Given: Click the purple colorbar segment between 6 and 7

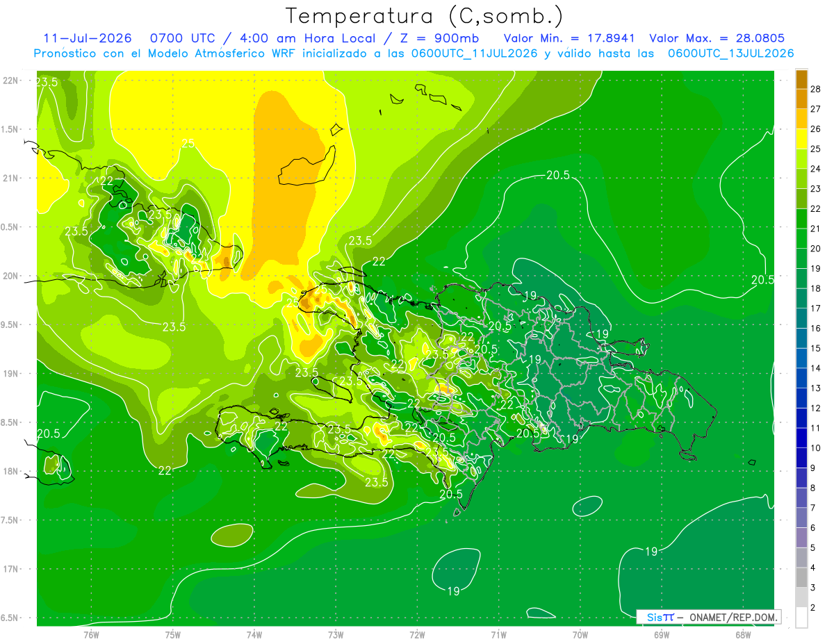Looking at the screenshot, I should [801, 518].
